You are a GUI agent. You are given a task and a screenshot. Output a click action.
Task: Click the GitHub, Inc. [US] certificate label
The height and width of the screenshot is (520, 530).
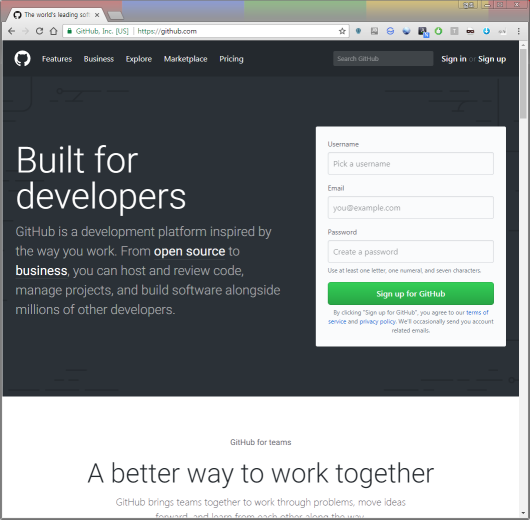tap(102, 31)
